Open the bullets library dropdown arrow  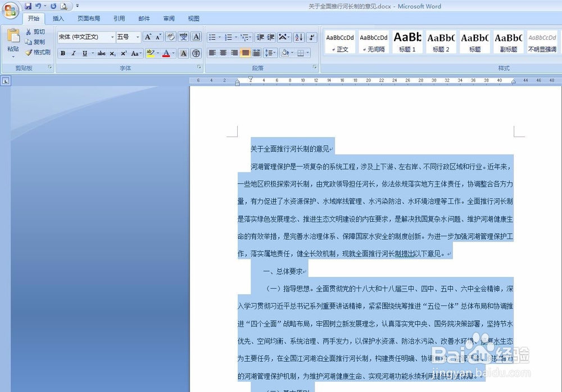(x=220, y=37)
